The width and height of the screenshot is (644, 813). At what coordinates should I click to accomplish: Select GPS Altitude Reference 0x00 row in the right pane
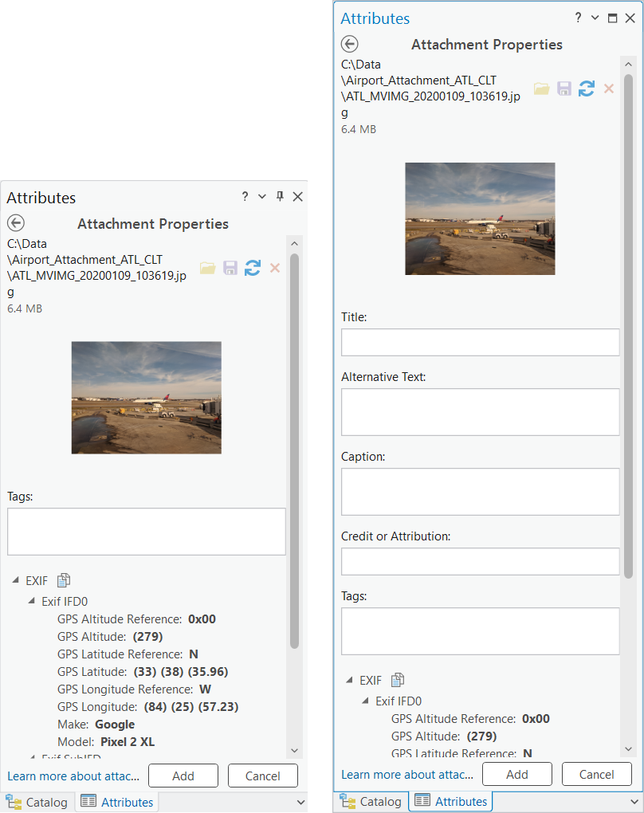click(x=470, y=719)
